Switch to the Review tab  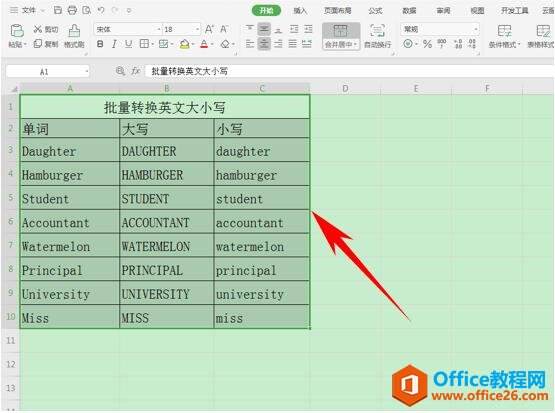443,11
